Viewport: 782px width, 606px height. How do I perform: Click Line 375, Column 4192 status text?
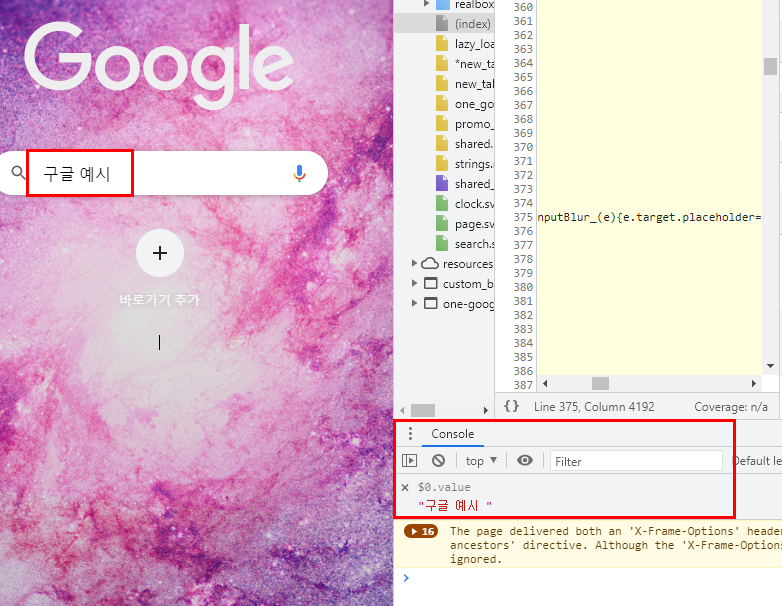(594, 407)
